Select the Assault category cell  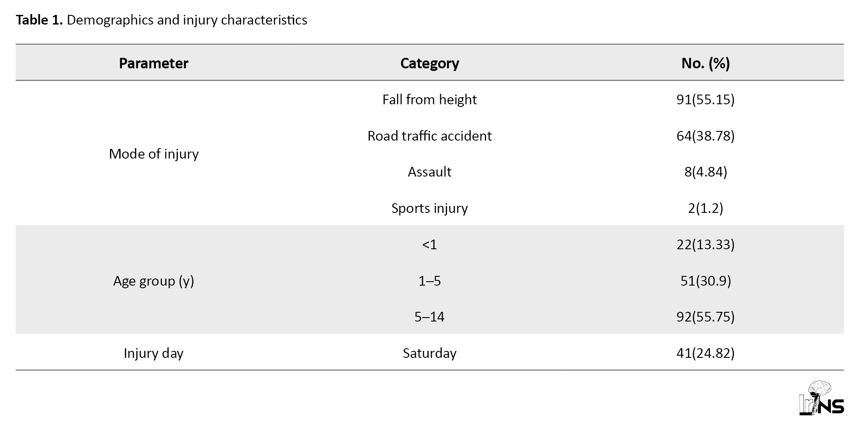pos(429,172)
